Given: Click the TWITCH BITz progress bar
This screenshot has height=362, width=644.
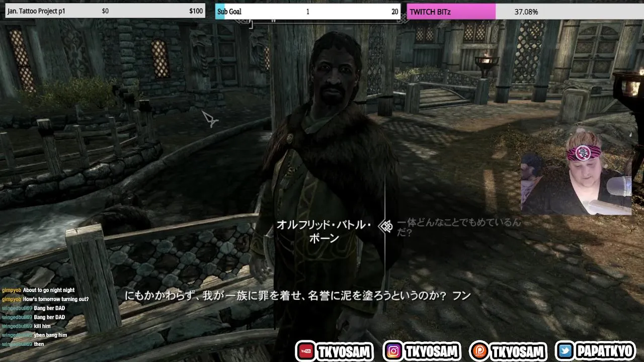Looking at the screenshot, I should tap(525, 12).
